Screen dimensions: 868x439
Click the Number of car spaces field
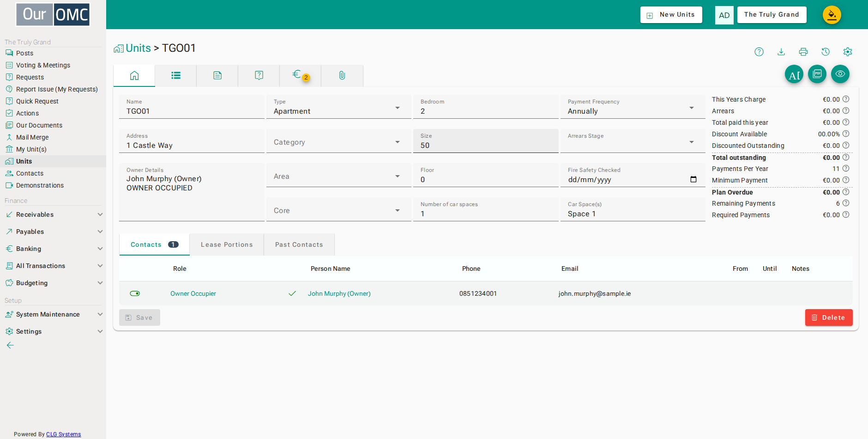(x=486, y=210)
